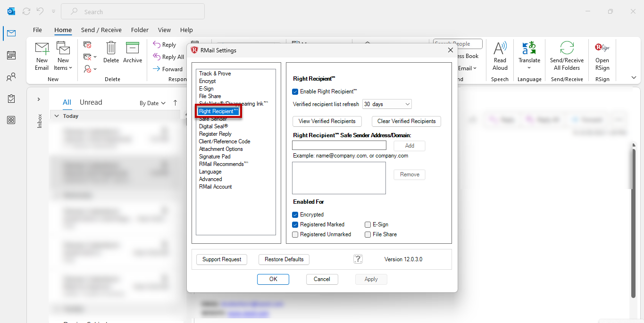644x323 pixels.
Task: Show the Unread messages filter
Action: pos(91,102)
